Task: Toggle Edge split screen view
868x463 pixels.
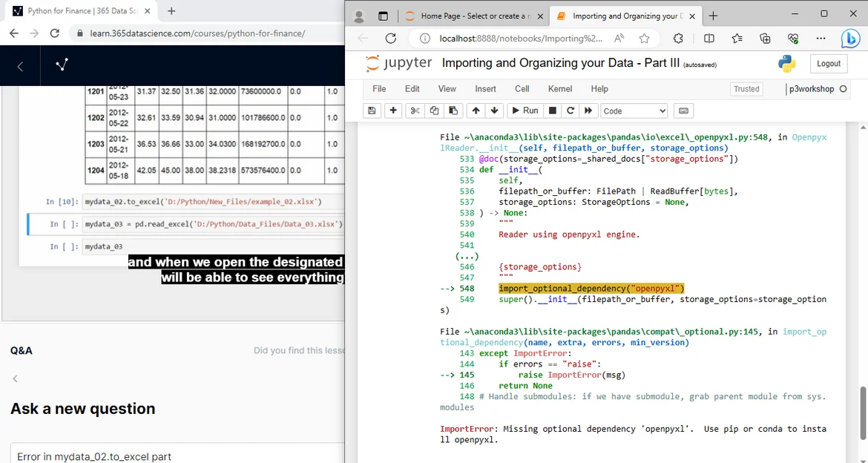Action: [709, 39]
